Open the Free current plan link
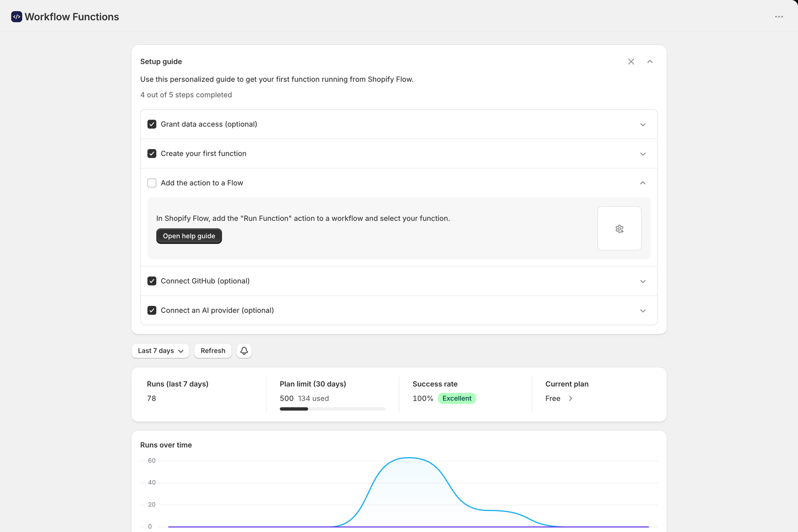The height and width of the screenshot is (532, 798). [559, 398]
